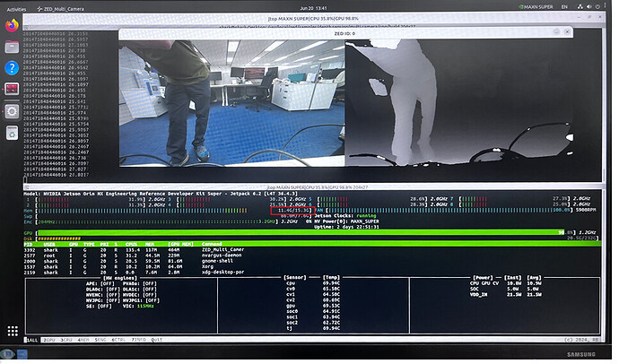Click the Disk usage bar
Screen dimensions: 619x364
[x=59, y=238]
